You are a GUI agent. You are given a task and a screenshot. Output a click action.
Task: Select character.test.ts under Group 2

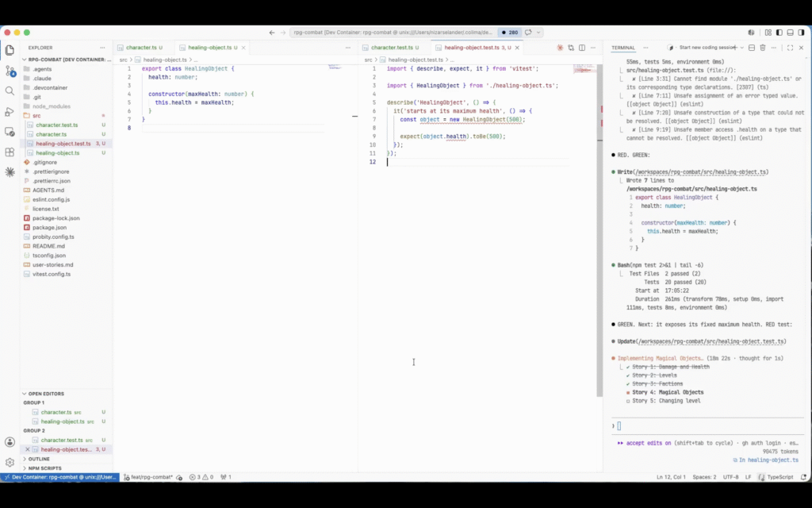(67, 440)
